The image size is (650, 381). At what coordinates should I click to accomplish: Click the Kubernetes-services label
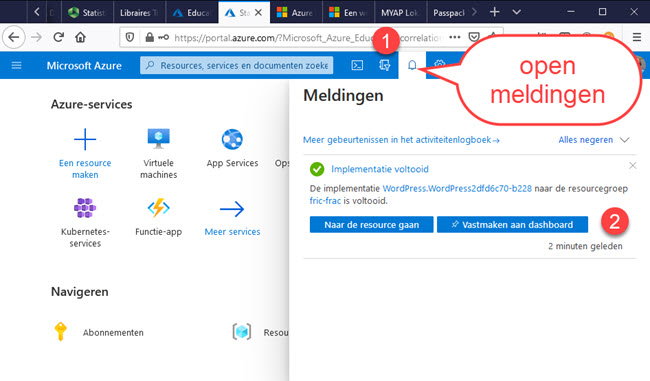pyautogui.click(x=85, y=238)
